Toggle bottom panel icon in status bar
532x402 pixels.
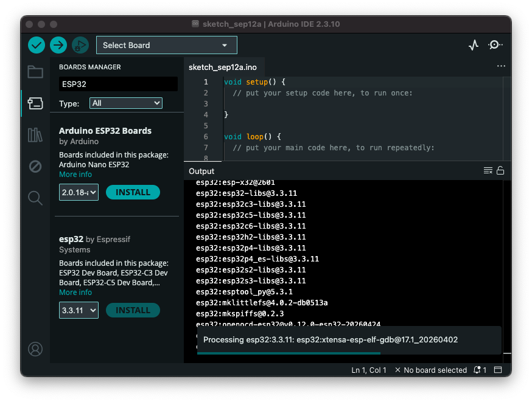point(498,370)
